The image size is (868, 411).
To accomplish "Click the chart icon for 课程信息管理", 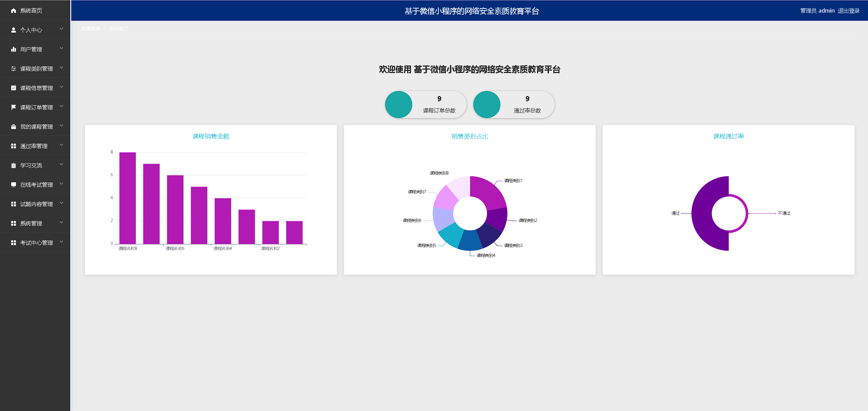I will (14, 88).
